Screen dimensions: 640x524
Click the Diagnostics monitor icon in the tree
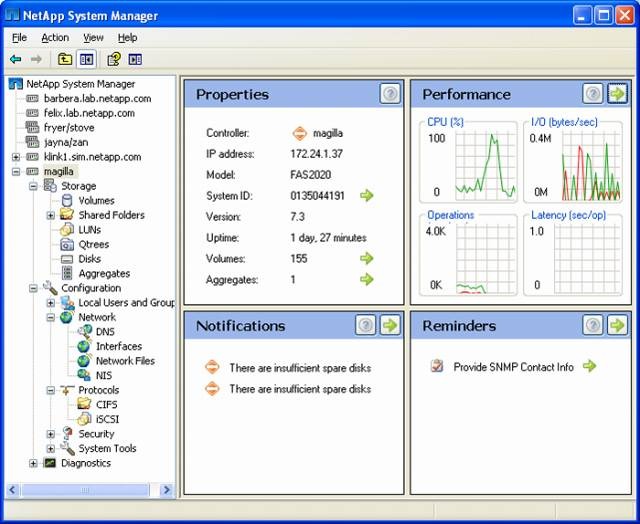49,463
